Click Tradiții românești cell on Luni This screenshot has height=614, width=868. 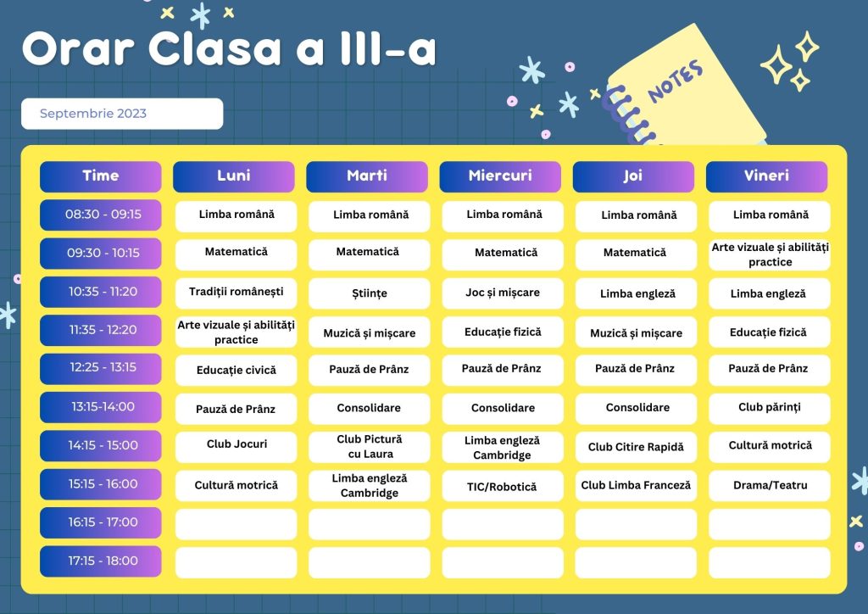pos(236,293)
